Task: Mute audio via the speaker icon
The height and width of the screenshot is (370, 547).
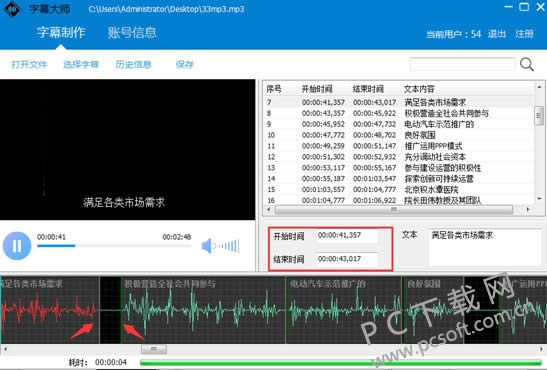Action: (208, 246)
